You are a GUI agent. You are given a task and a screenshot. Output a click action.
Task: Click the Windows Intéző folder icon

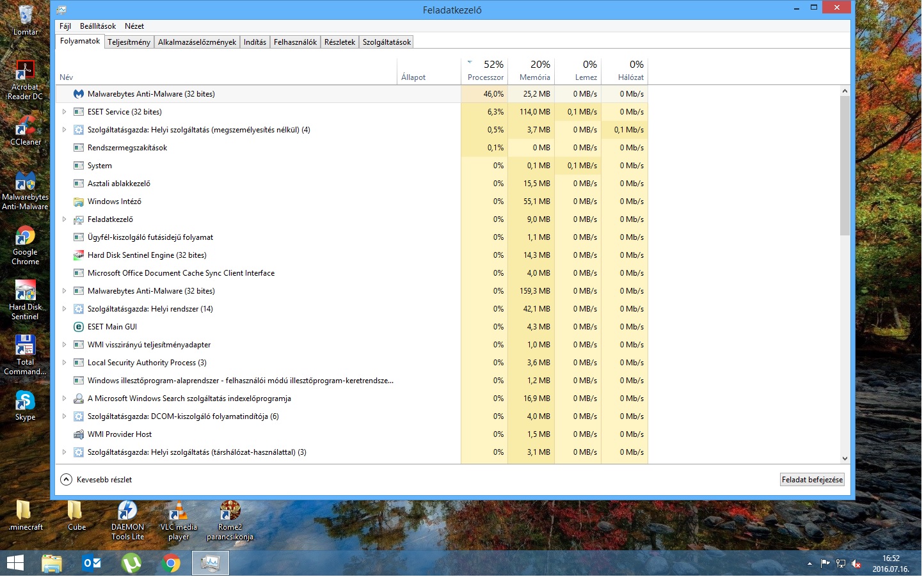coord(79,202)
